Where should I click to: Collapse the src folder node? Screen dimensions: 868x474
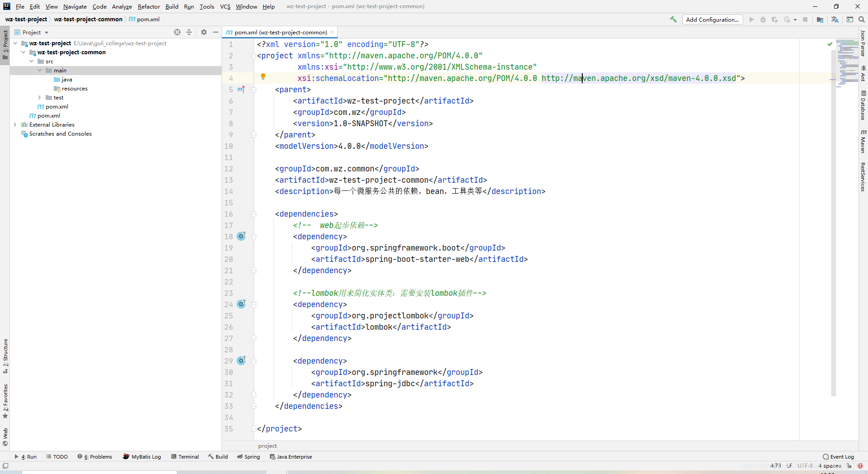click(x=32, y=61)
